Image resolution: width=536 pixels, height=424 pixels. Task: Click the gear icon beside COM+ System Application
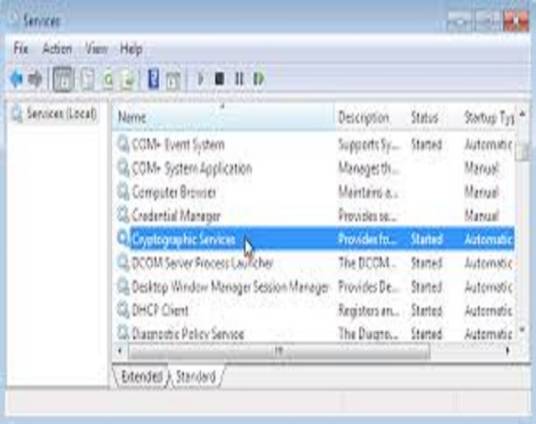(123, 168)
